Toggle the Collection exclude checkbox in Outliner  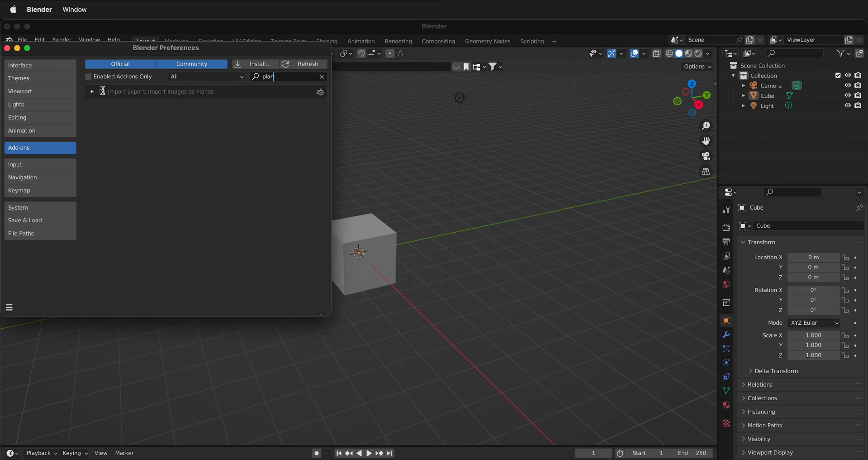point(838,76)
